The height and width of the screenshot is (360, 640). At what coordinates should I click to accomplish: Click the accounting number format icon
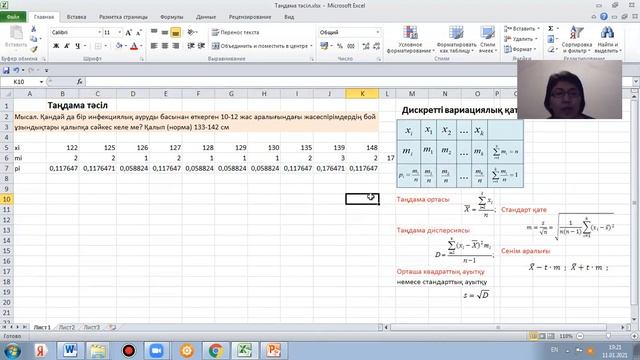(x=324, y=46)
